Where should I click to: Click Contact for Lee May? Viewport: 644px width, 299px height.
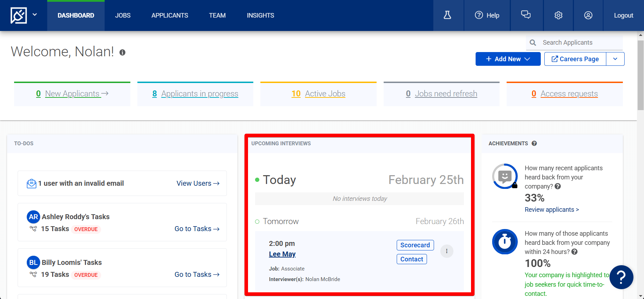coord(411,259)
